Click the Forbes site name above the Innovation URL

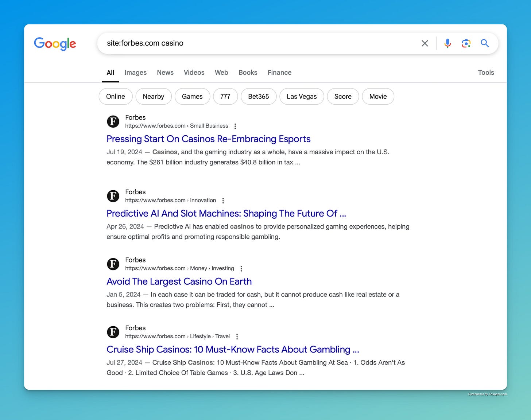[x=135, y=192]
